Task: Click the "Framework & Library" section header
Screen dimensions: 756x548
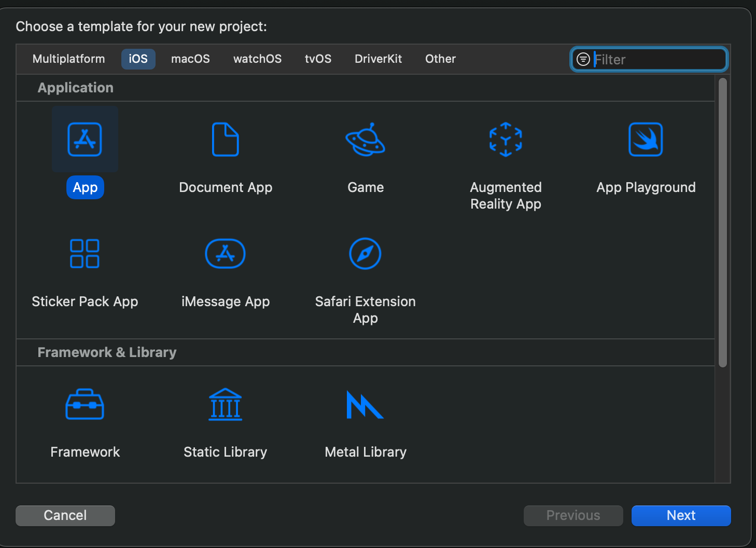Action: tap(107, 352)
